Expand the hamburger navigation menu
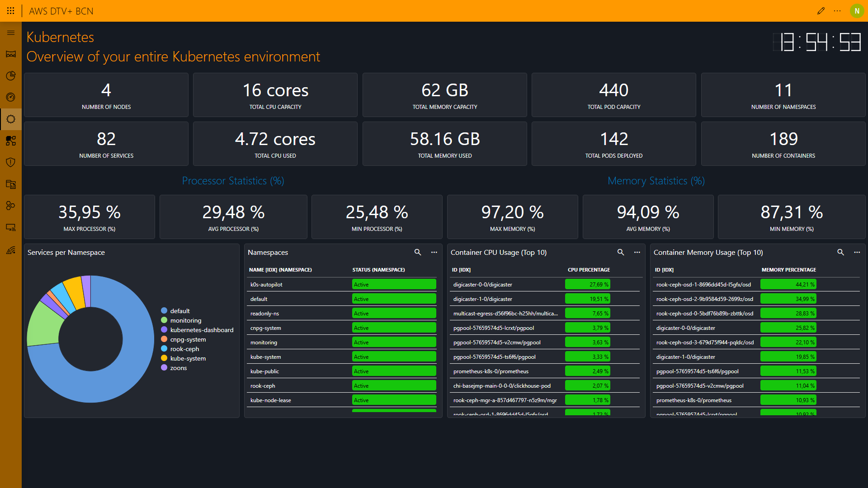This screenshot has height=488, width=868. pos(11,33)
